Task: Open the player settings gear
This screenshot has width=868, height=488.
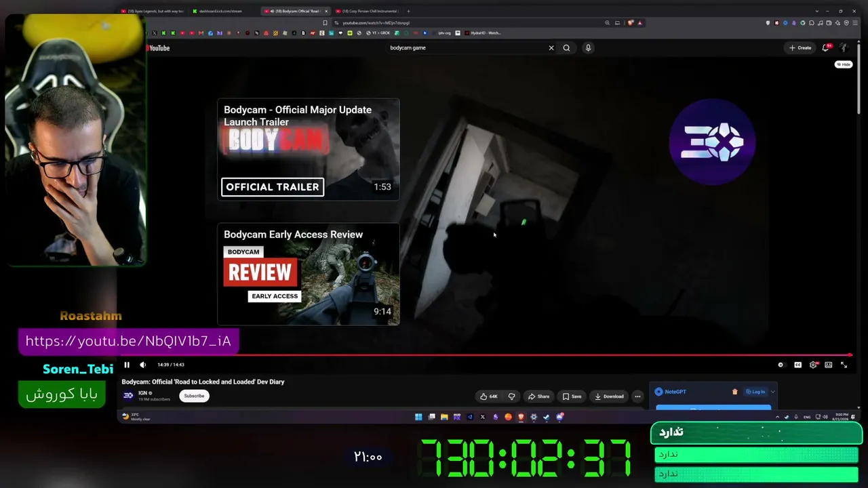Action: coord(813,365)
